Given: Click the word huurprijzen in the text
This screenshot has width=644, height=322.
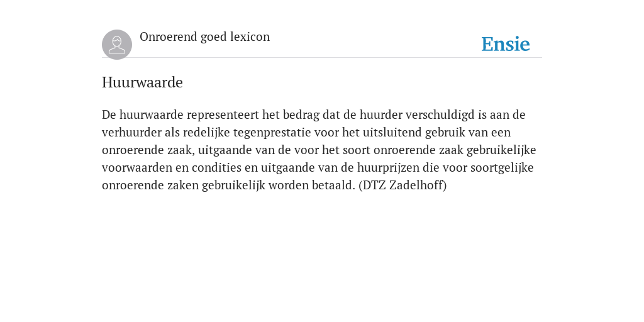Looking at the screenshot, I should pyautogui.click(x=389, y=167).
